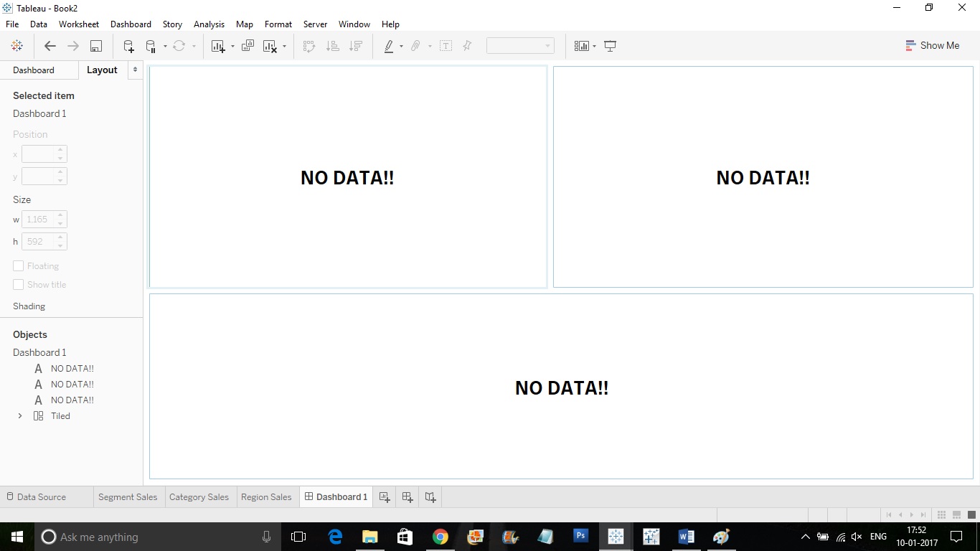Enable the Floating checkbox
Image resolution: width=980 pixels, height=551 pixels.
coord(18,265)
